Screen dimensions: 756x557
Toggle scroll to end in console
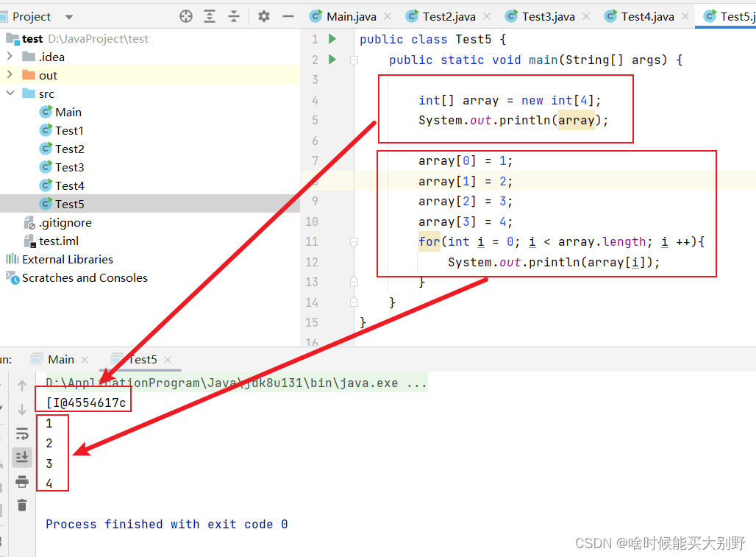(22, 457)
